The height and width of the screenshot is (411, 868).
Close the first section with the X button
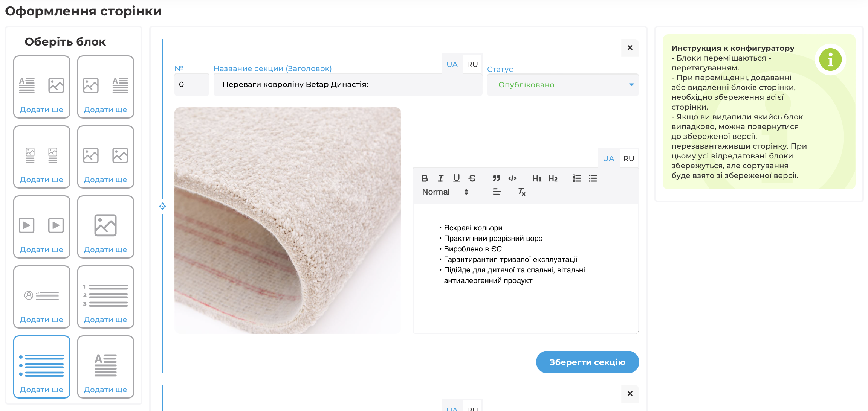630,48
